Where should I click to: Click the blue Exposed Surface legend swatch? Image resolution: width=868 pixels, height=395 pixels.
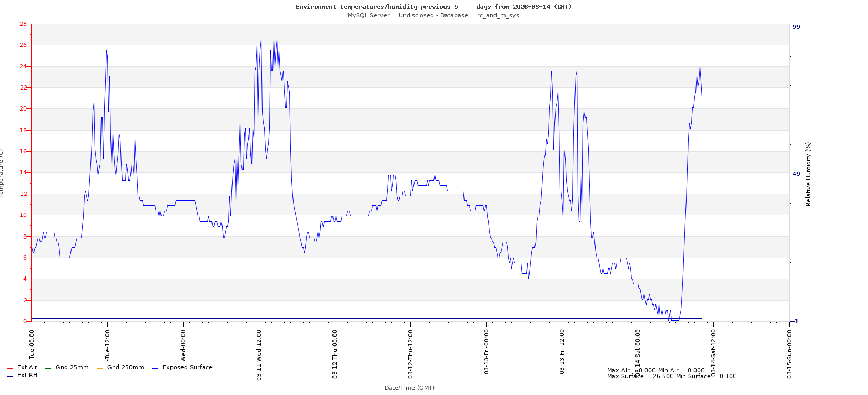[x=155, y=368]
